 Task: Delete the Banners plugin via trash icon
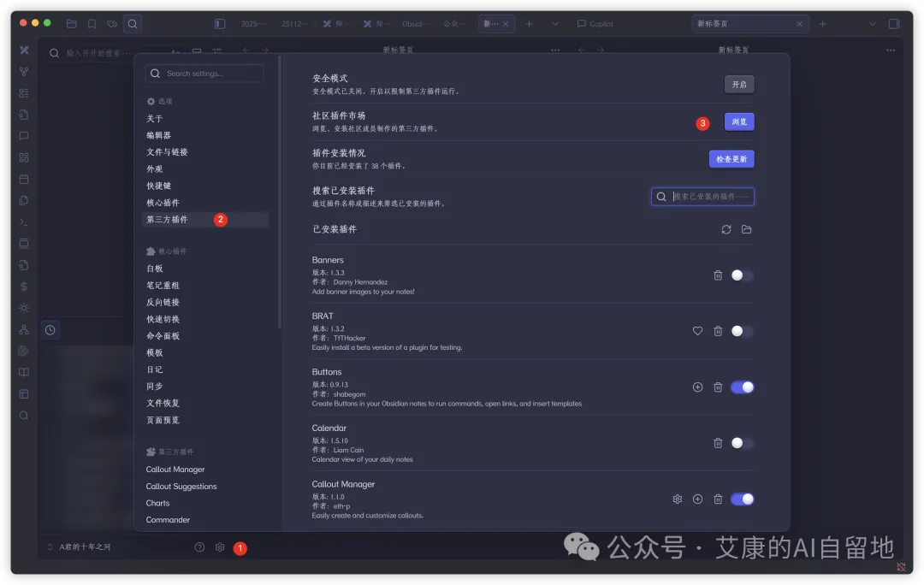pos(718,275)
